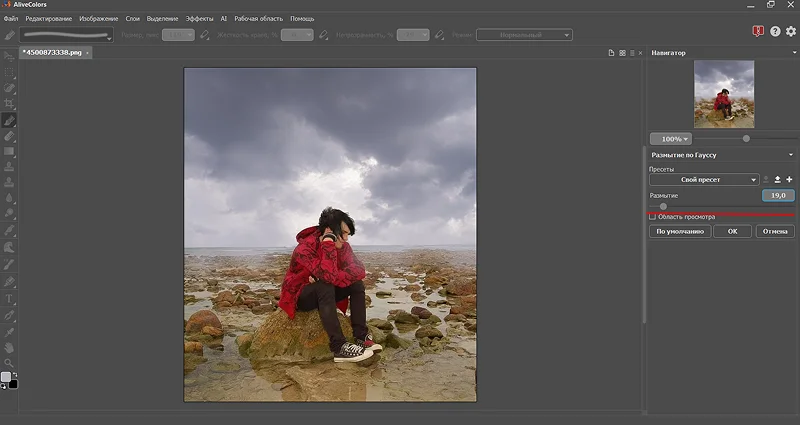Image resolution: width=800 pixels, height=425 pixels.
Task: Select the Eraser tool
Action: pos(9,136)
